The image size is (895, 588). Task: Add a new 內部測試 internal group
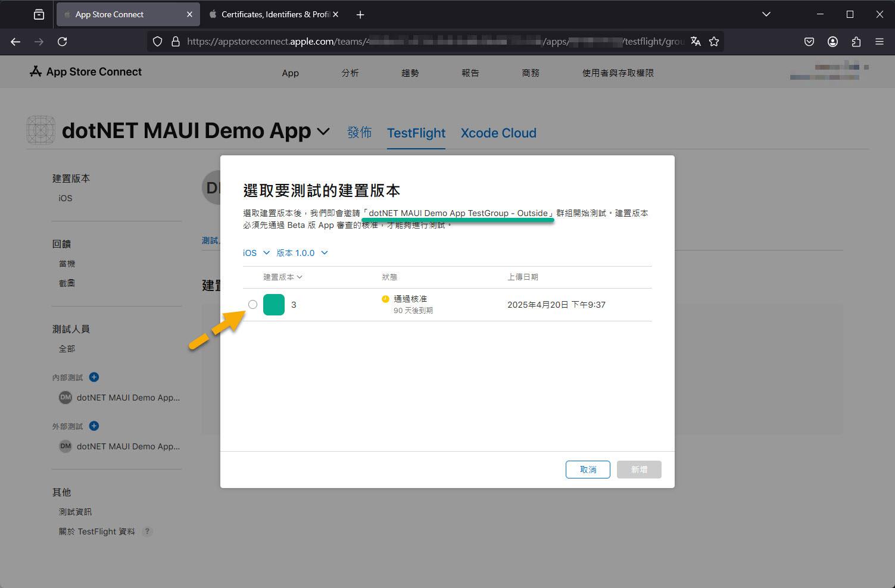[x=94, y=377]
